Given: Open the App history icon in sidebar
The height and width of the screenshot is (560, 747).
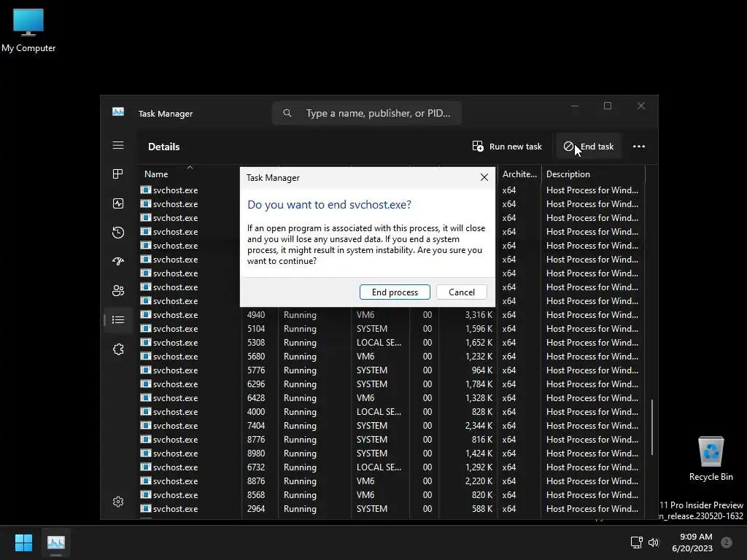Looking at the screenshot, I should (x=118, y=233).
